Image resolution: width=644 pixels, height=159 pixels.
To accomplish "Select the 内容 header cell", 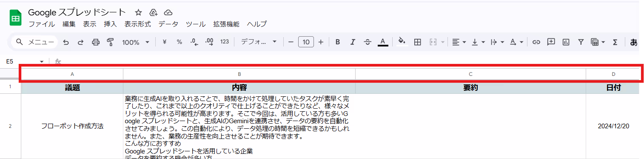I will [239, 87].
